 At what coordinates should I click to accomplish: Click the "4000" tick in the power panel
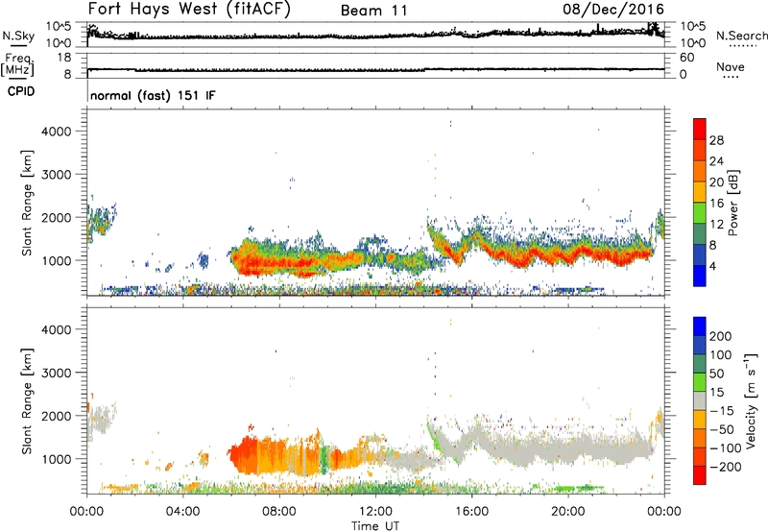coord(57,132)
